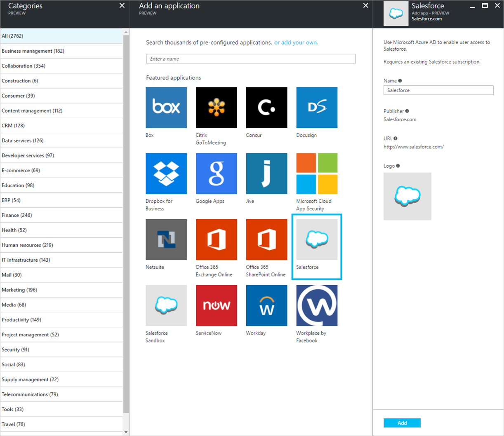Choose the Concur application icon

(x=267, y=108)
